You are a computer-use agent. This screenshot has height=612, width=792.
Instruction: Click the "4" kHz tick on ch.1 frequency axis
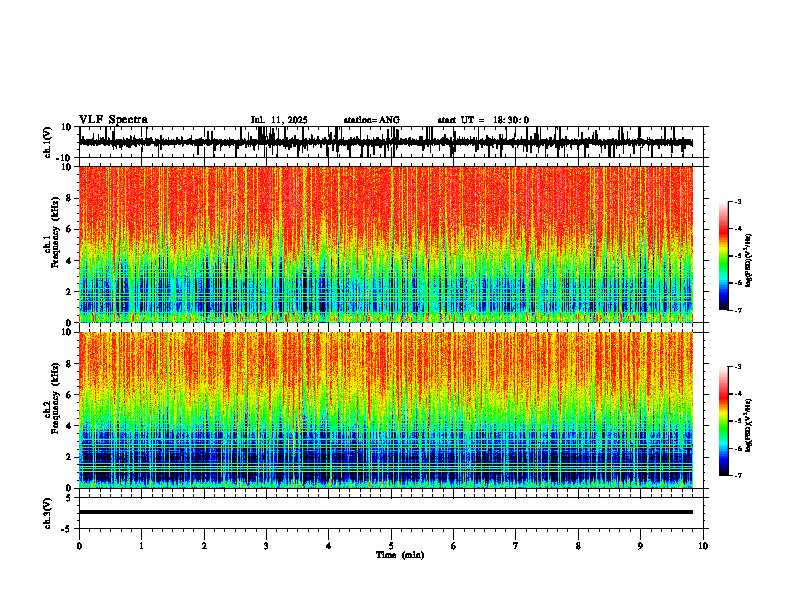point(69,261)
